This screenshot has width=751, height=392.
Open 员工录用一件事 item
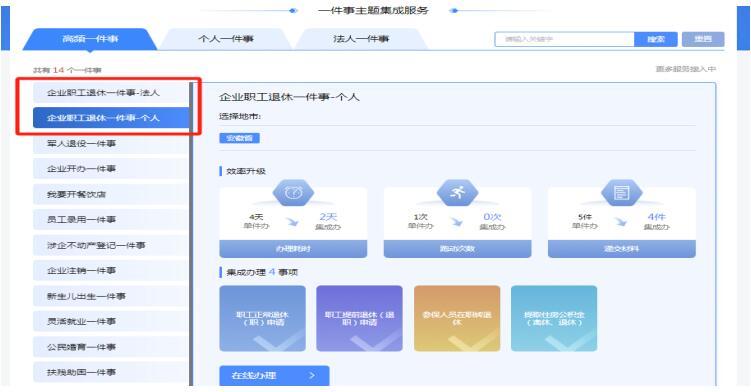(111, 219)
